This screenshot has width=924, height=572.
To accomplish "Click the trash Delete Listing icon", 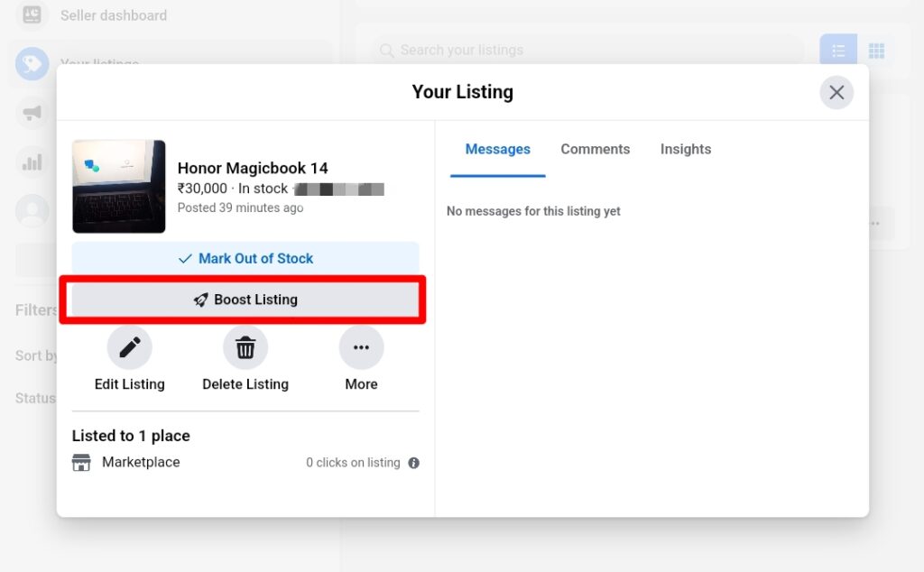I will pyautogui.click(x=245, y=347).
